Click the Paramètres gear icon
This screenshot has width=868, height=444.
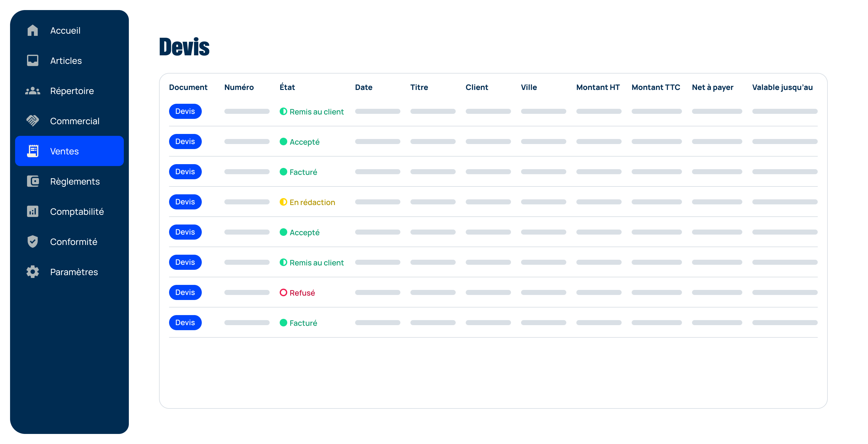click(33, 272)
